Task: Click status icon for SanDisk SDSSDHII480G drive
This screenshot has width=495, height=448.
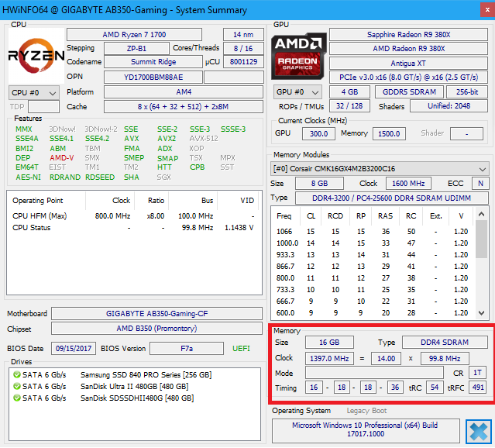Action: coord(17,398)
